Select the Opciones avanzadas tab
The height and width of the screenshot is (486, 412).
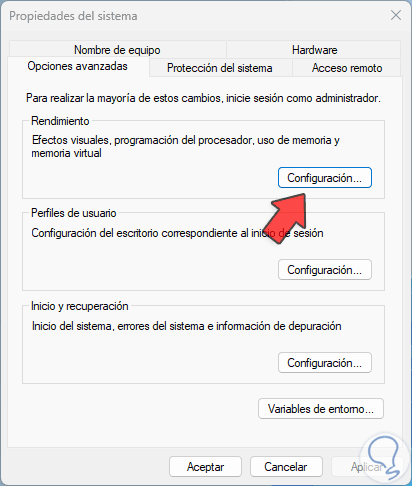[x=78, y=66]
